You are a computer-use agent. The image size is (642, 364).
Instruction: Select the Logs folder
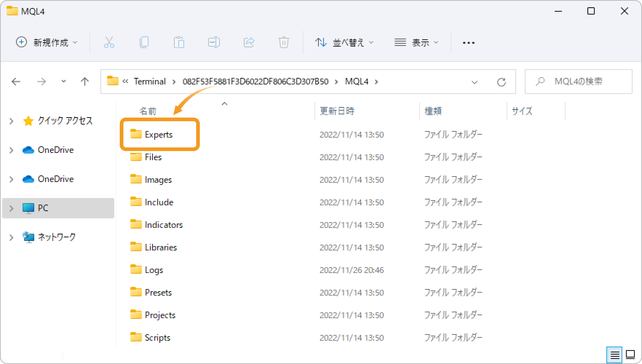154,270
